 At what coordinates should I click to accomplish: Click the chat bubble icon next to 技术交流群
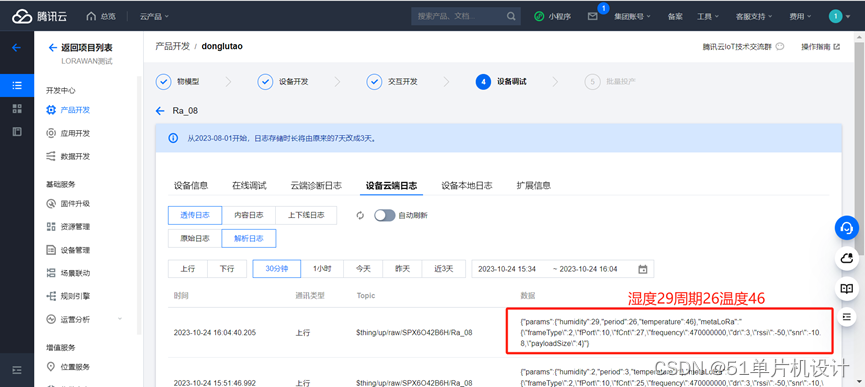pos(779,47)
